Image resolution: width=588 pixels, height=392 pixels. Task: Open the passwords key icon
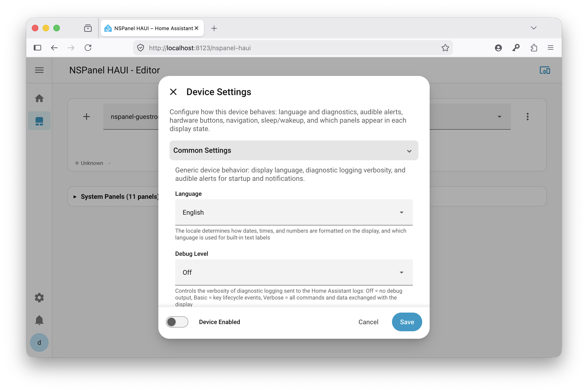(516, 48)
